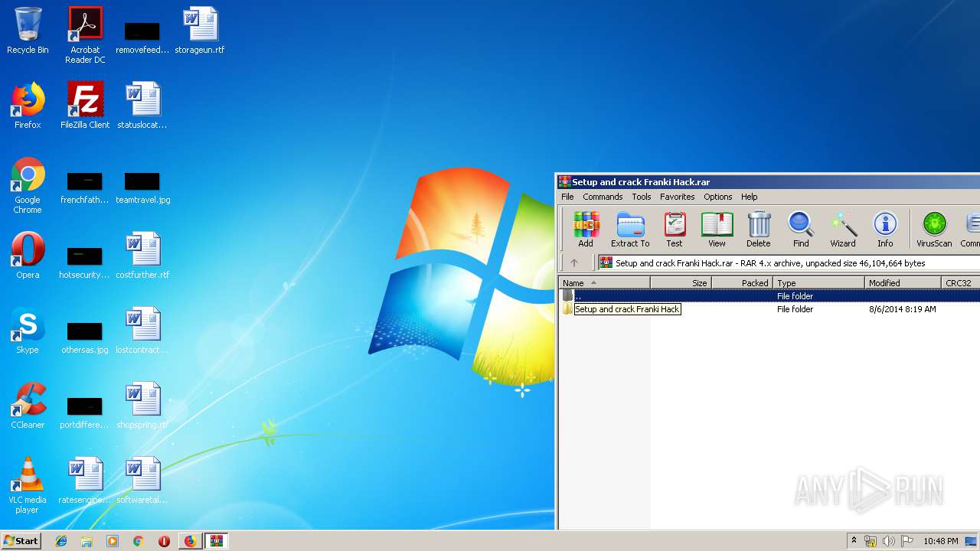980x551 pixels.
Task: Click the Add toolbar icon in WinRAR
Action: [586, 230]
